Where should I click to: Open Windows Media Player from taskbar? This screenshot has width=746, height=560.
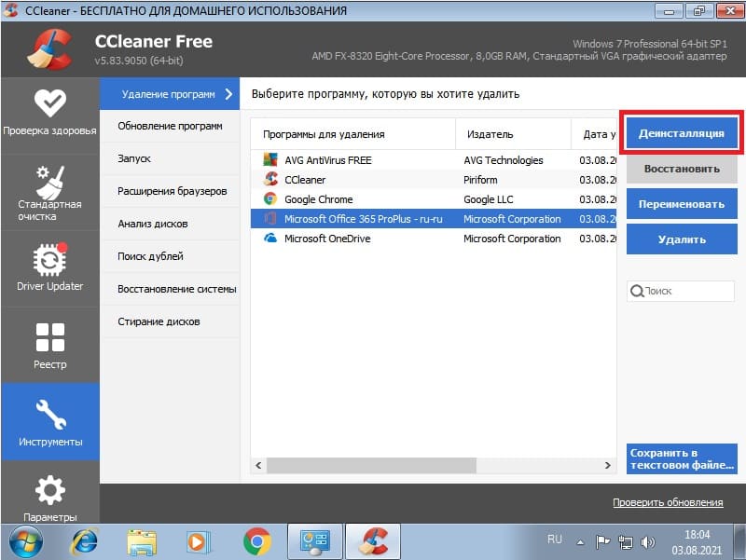pos(198,542)
